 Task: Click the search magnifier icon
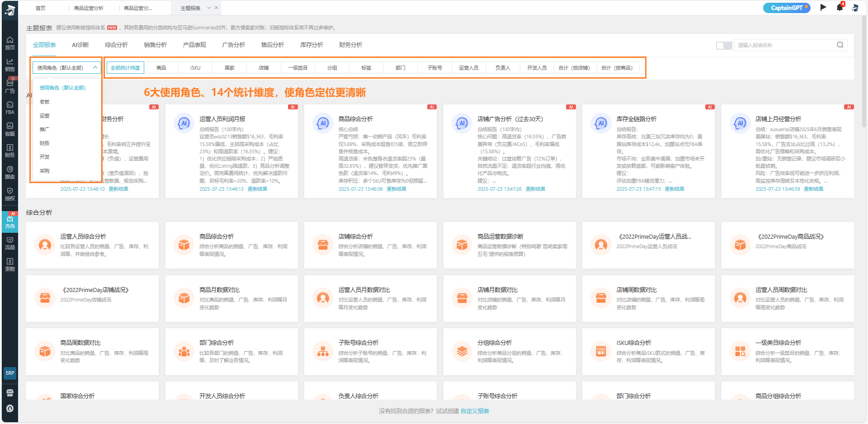click(x=840, y=45)
